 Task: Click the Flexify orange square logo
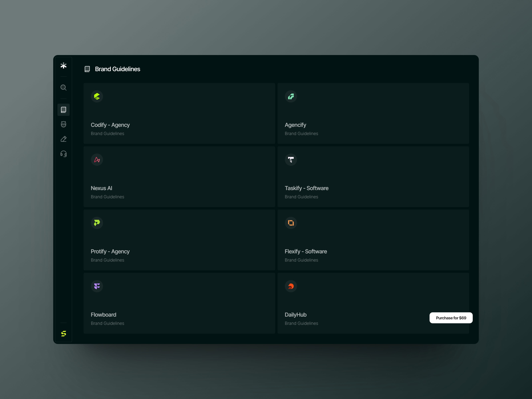coord(291,223)
